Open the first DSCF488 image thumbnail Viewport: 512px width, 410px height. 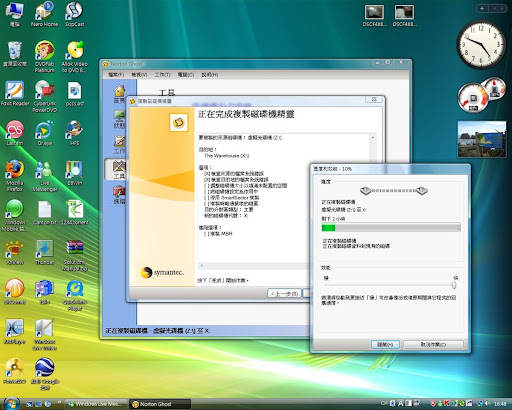coord(374,16)
